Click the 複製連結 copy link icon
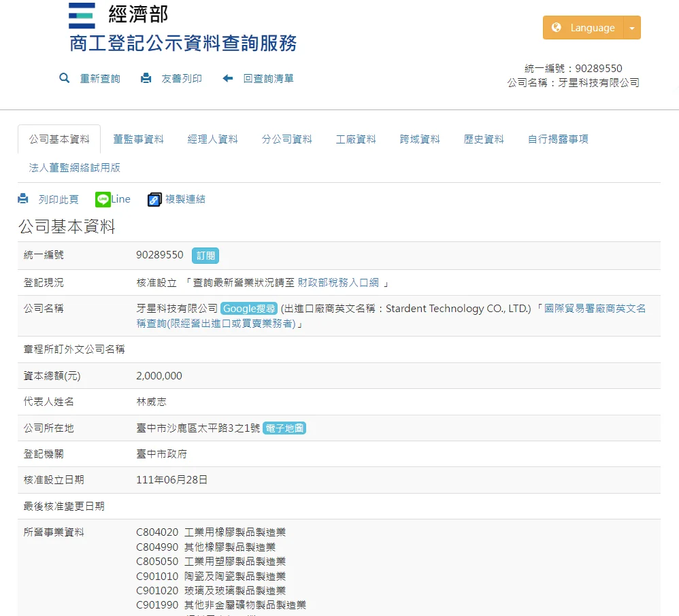679x616 pixels. [154, 199]
